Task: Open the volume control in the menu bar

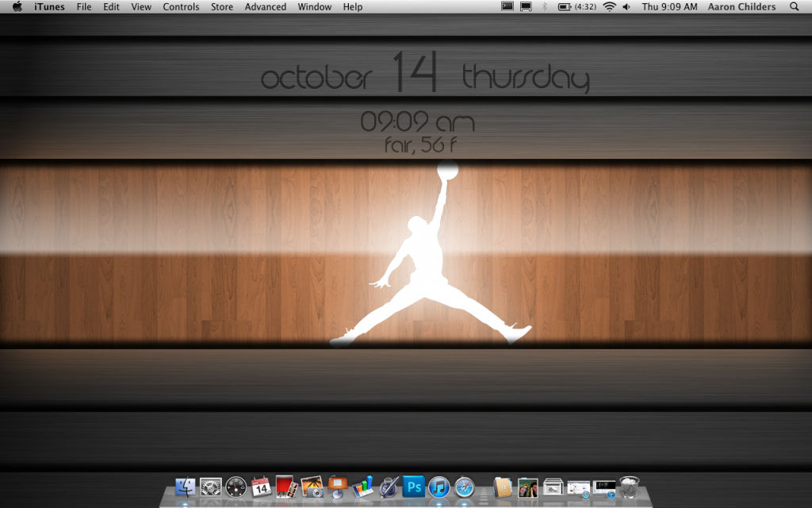Action: point(626,6)
